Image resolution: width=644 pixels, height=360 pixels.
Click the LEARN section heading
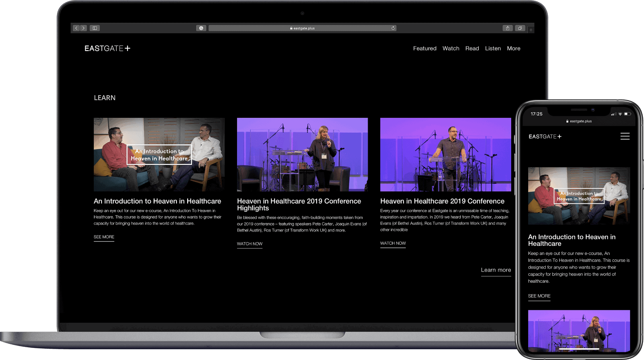point(105,98)
